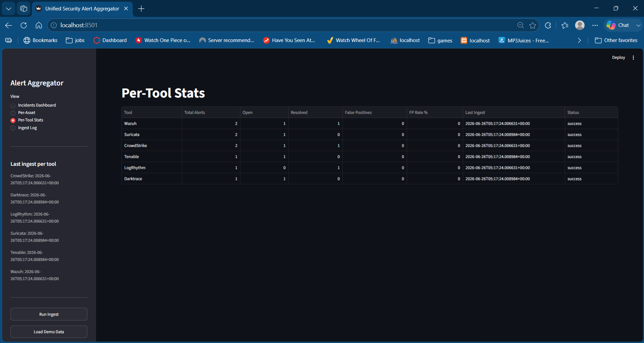
Task: Select the Incidents Dashboard view
Action: [33, 105]
